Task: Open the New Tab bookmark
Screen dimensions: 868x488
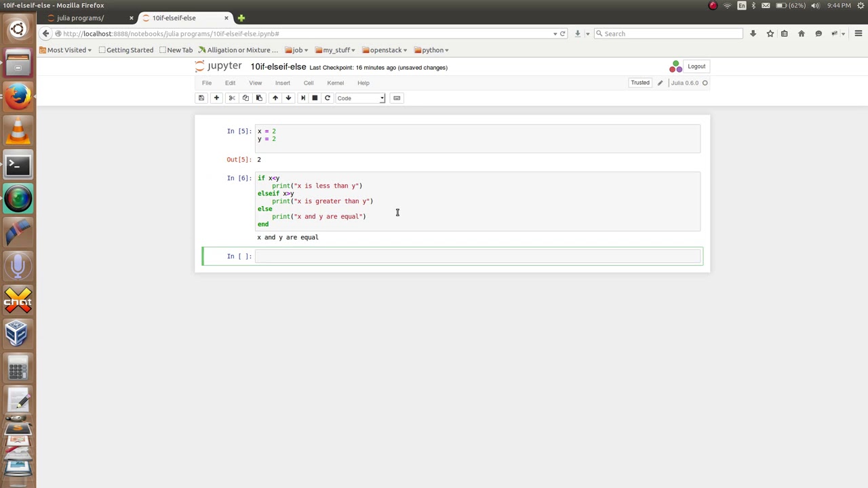Action: 176,50
